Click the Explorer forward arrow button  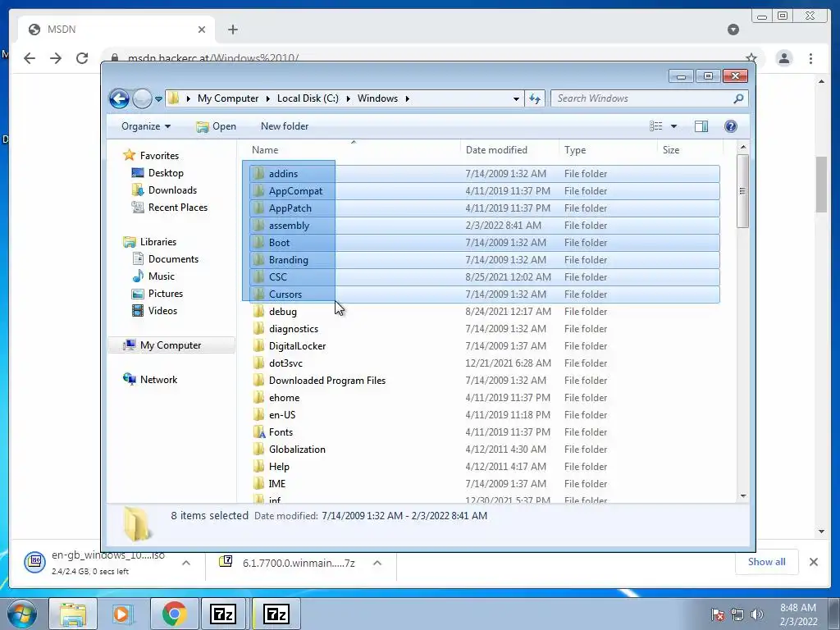142,98
